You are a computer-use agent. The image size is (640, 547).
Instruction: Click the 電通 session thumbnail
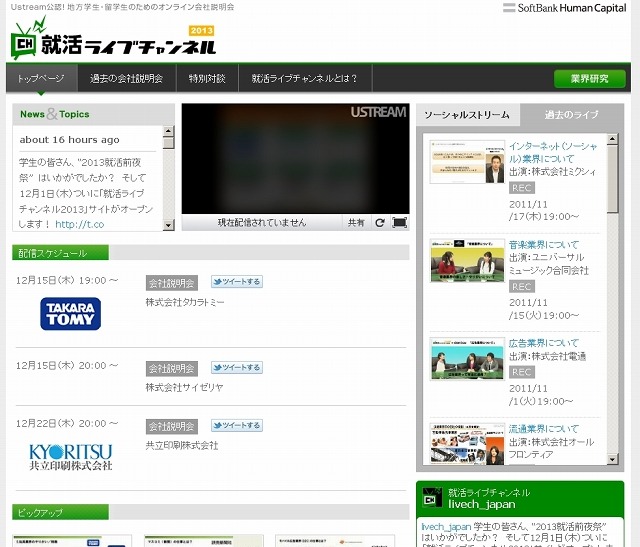467,359
